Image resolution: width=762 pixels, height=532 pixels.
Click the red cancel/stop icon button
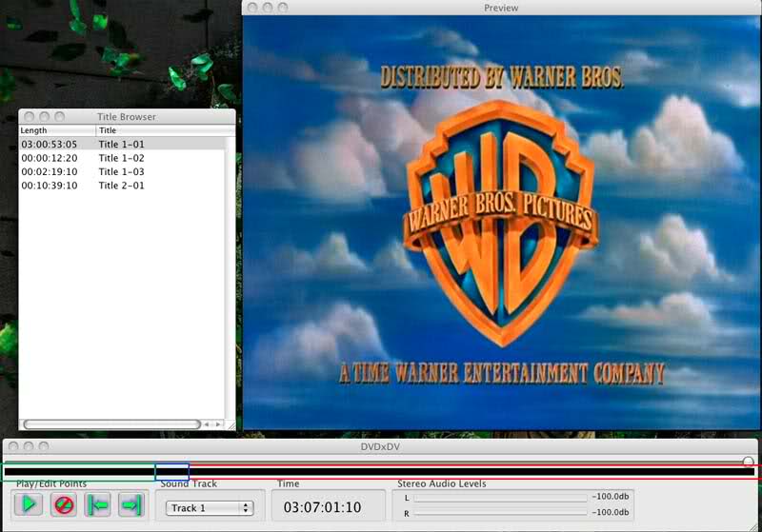[x=64, y=504]
